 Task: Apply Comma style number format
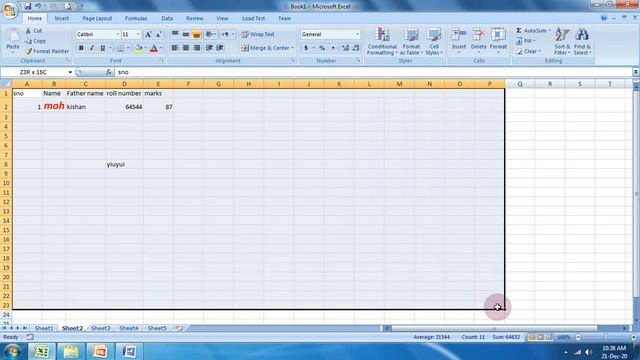pos(333,48)
